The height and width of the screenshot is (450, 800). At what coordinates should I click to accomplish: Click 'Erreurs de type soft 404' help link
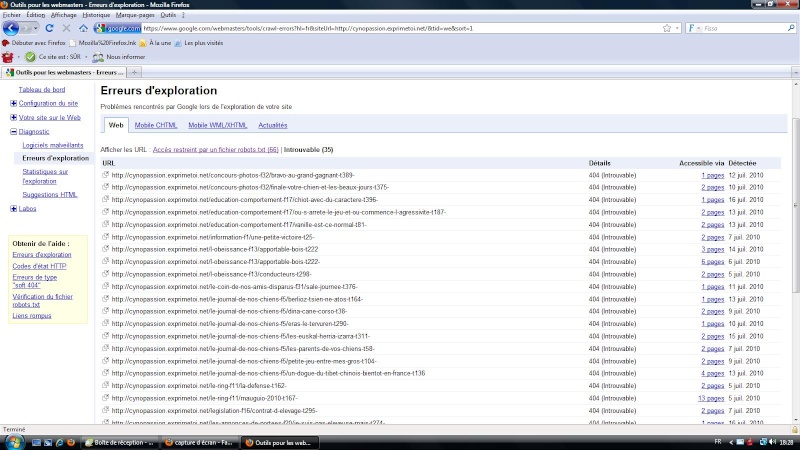tap(34, 281)
